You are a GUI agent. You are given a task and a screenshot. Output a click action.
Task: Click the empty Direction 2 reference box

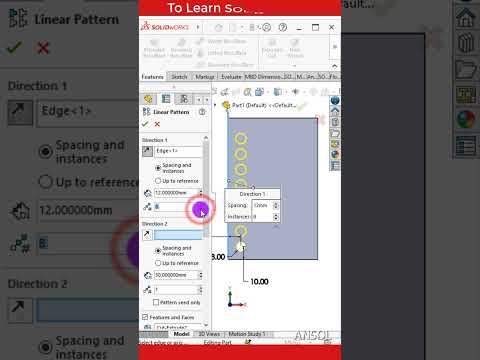click(178, 235)
